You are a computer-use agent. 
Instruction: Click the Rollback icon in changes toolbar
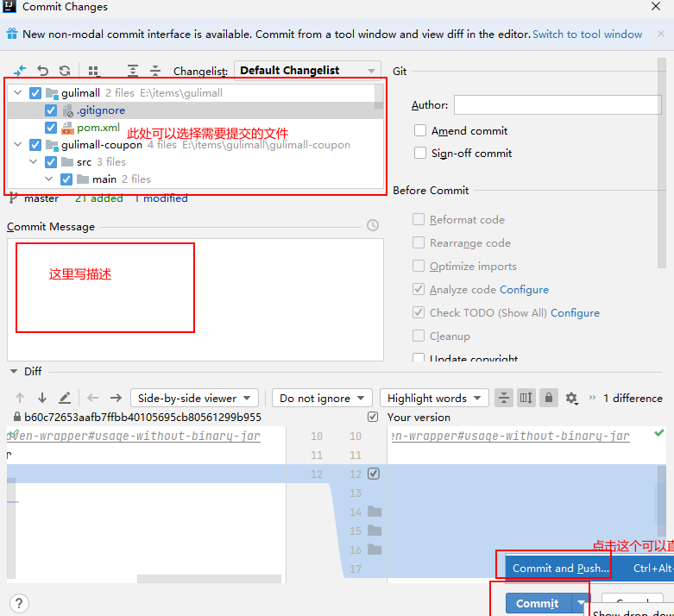coord(42,71)
